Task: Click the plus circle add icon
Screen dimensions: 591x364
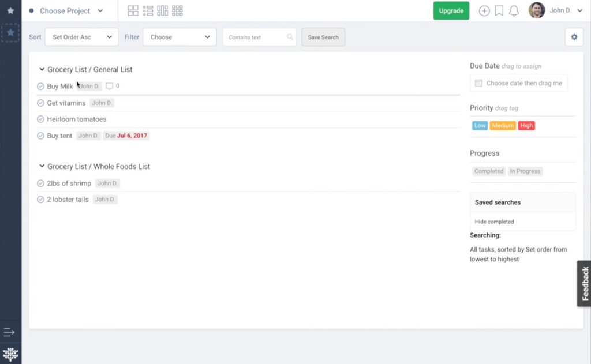Action: pyautogui.click(x=484, y=11)
